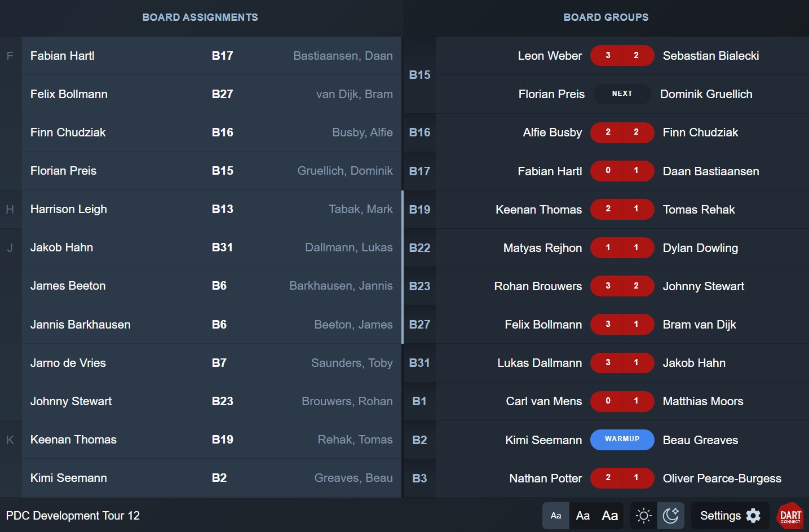Select the smallest Aa font size

point(556,516)
